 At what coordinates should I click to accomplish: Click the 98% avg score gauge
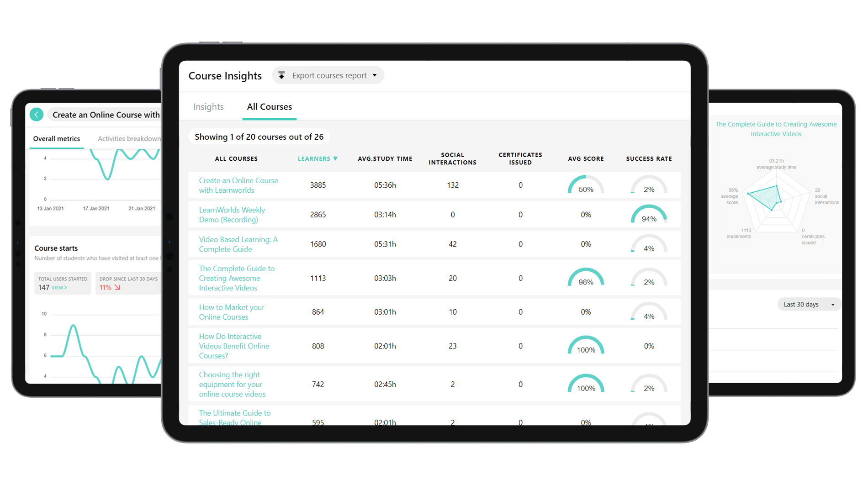pos(586,278)
